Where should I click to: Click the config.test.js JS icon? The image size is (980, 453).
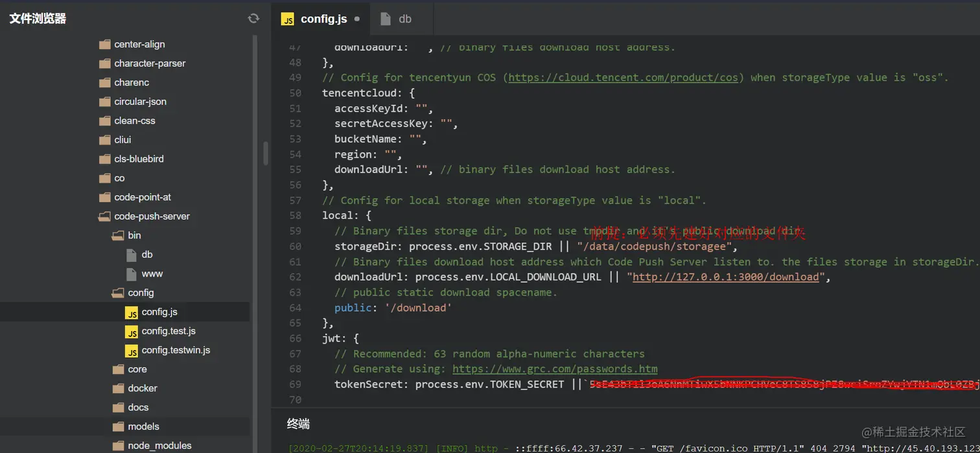pyautogui.click(x=132, y=331)
